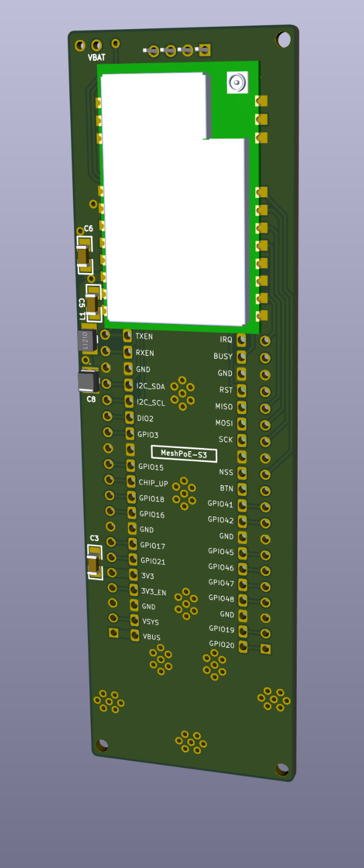Select the C5 capacitor near L1

point(93,303)
